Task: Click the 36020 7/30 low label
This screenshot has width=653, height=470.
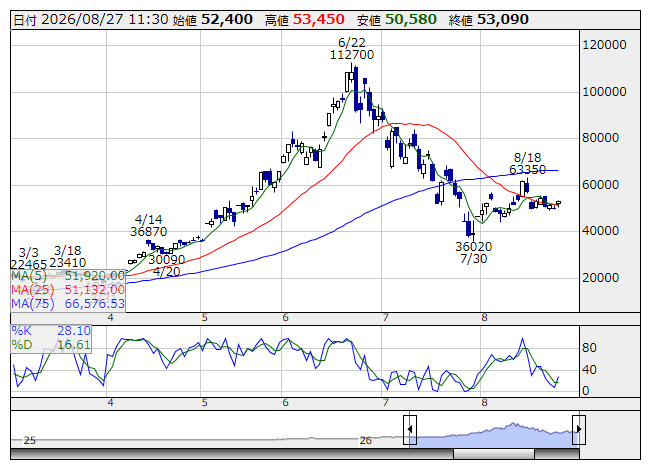Action: 474,253
